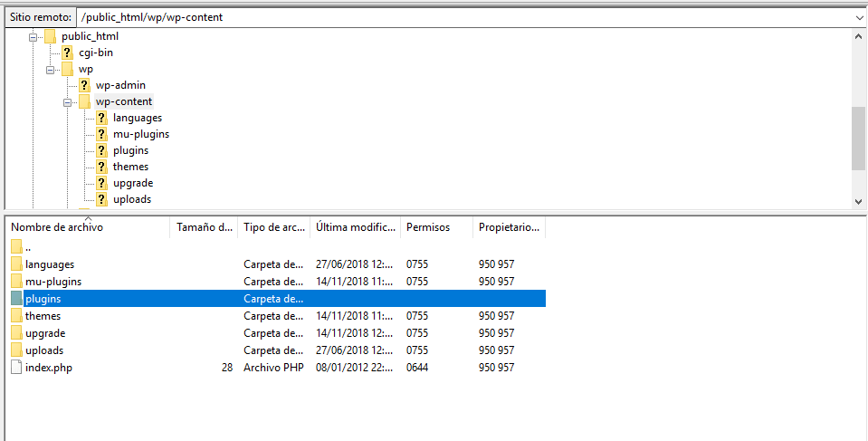This screenshot has height=441, width=868.
Task: Collapse the wp folder tree node
Action: [51, 71]
